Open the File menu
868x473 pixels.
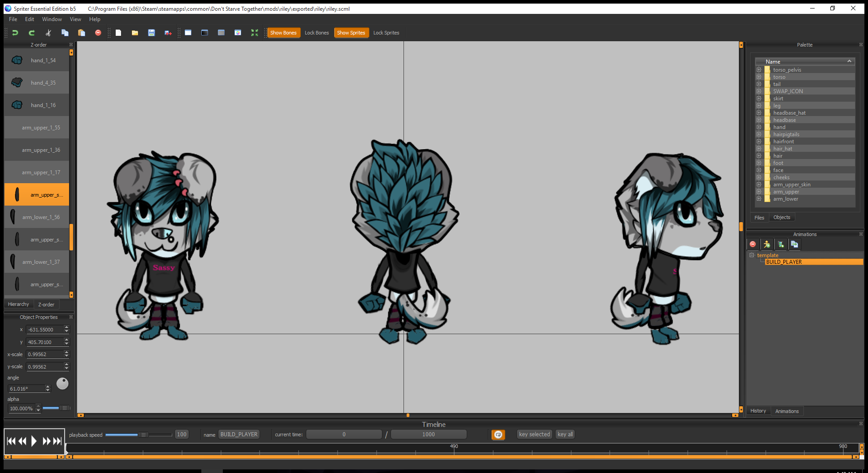coord(13,19)
